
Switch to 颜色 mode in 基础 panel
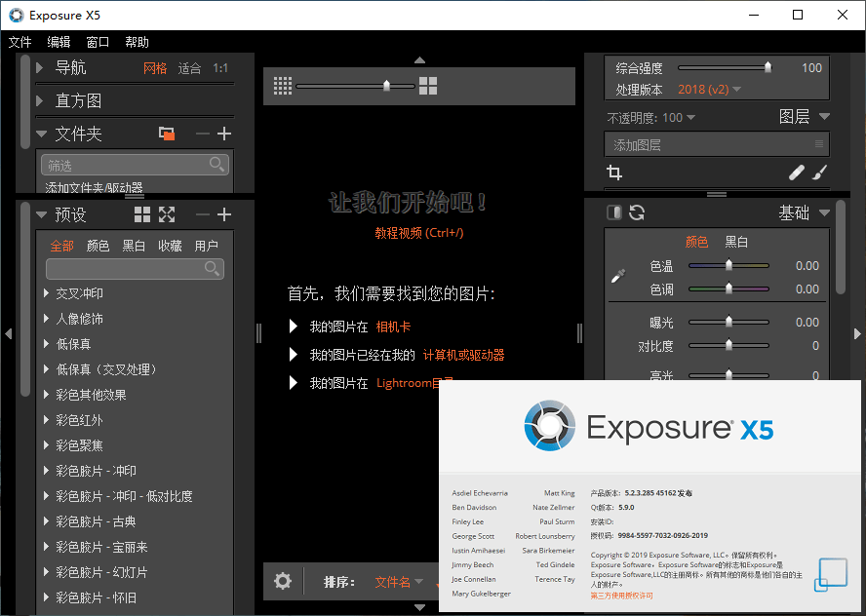pos(696,242)
